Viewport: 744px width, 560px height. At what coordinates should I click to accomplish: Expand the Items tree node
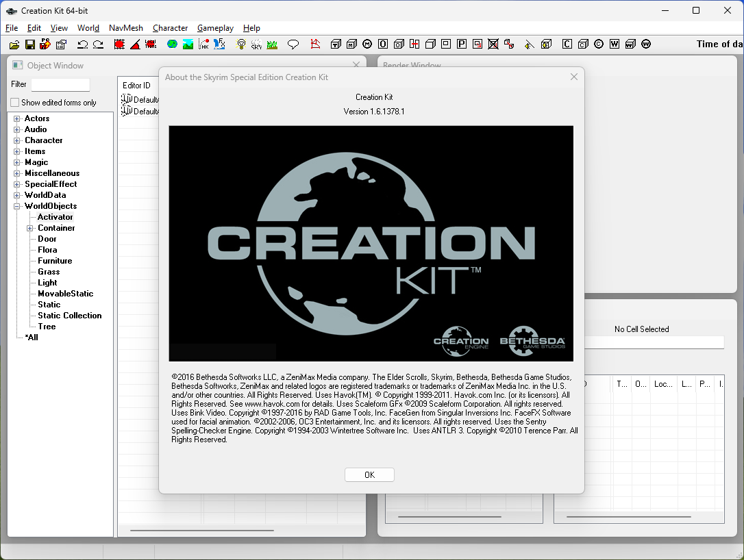16,151
